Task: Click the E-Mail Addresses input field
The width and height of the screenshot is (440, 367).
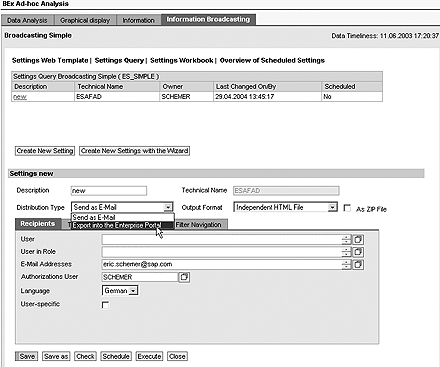Action: (x=222, y=265)
